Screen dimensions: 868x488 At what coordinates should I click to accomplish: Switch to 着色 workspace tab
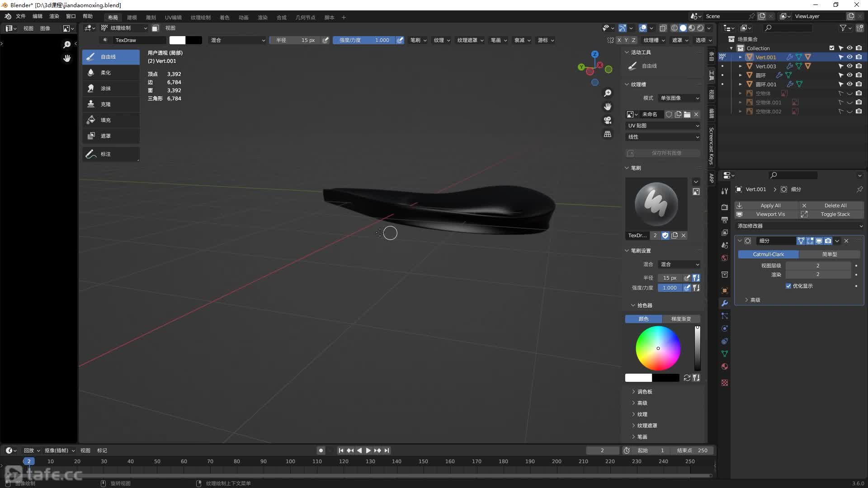pos(225,18)
